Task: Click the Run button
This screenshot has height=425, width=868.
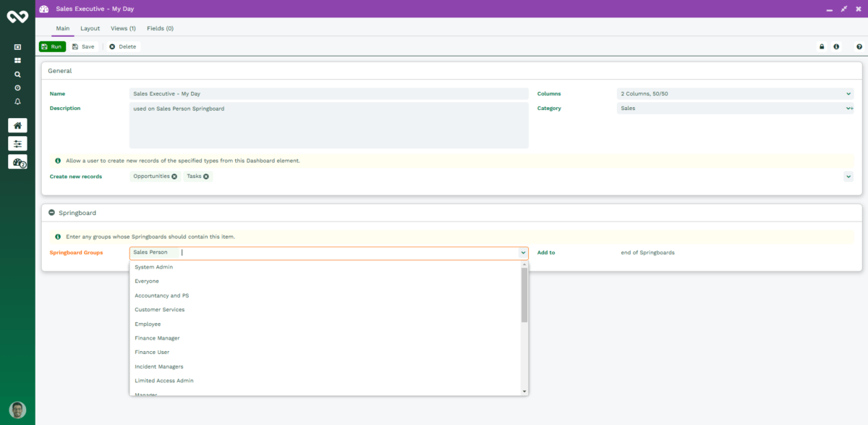Action: click(51, 46)
